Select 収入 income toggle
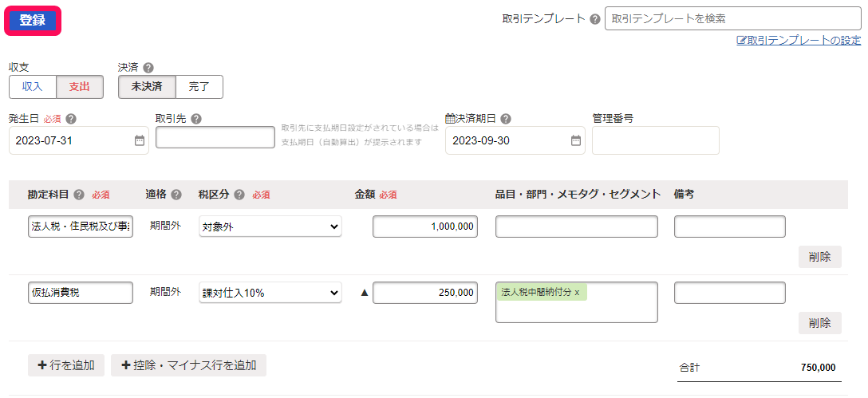 tap(33, 87)
